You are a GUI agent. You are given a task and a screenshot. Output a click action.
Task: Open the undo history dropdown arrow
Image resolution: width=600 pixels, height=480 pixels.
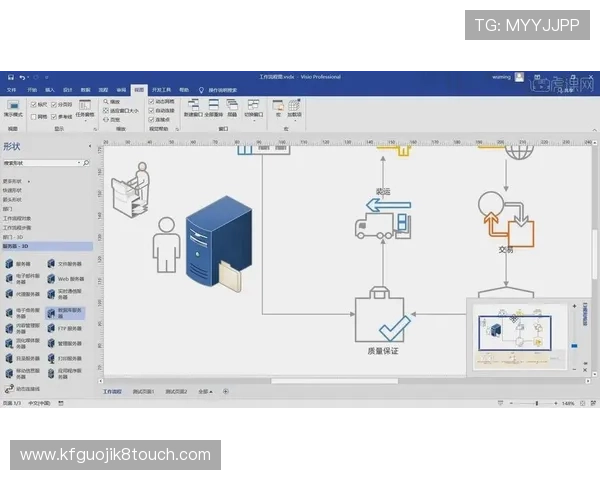coord(28,77)
